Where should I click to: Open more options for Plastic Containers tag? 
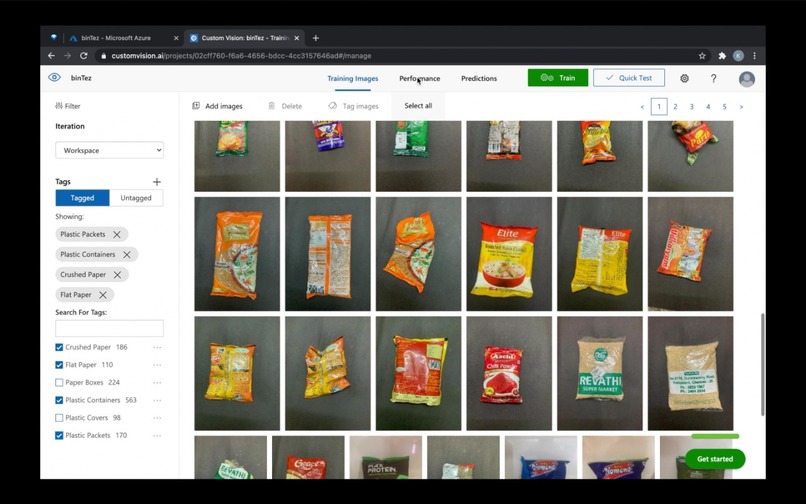tap(157, 400)
